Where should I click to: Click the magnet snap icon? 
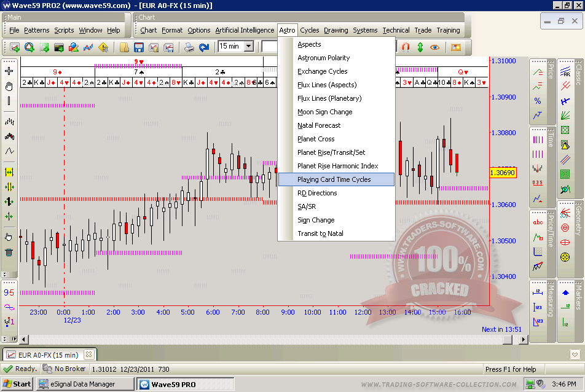(406, 47)
